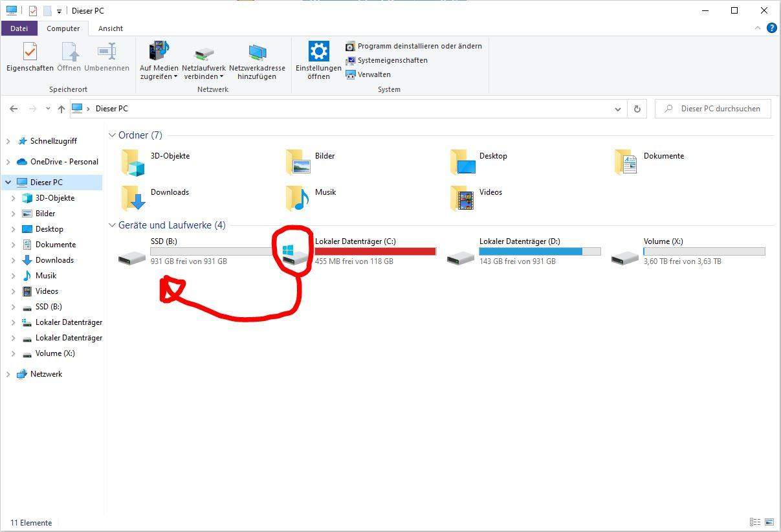The image size is (781, 532).
Task: Open the address bar history dropdown
Action: pos(617,109)
